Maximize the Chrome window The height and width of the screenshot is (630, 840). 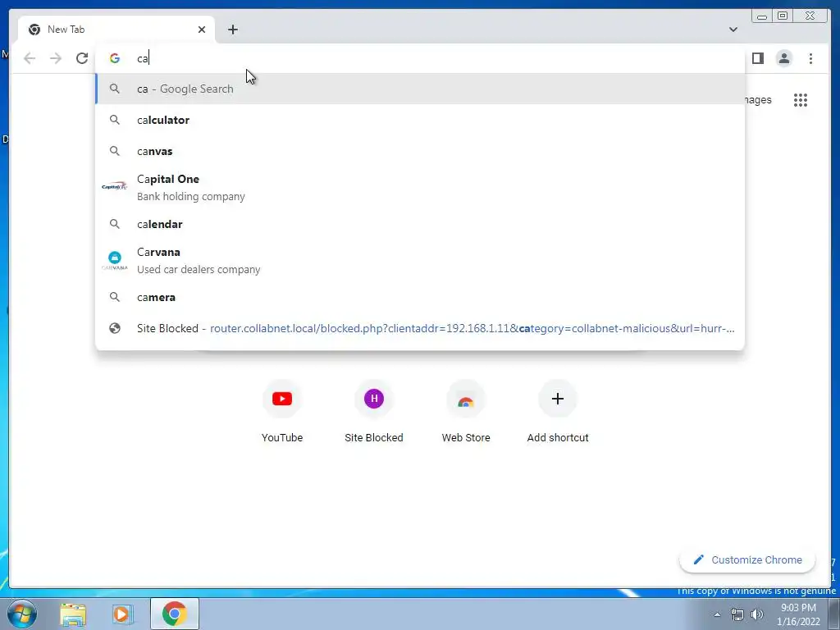[x=783, y=16]
